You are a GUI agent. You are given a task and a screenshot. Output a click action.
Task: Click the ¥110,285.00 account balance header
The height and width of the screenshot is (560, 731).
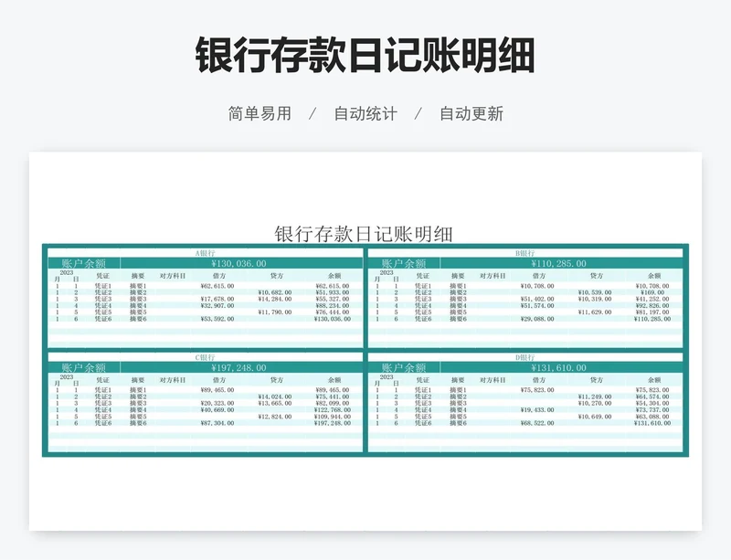(x=558, y=263)
